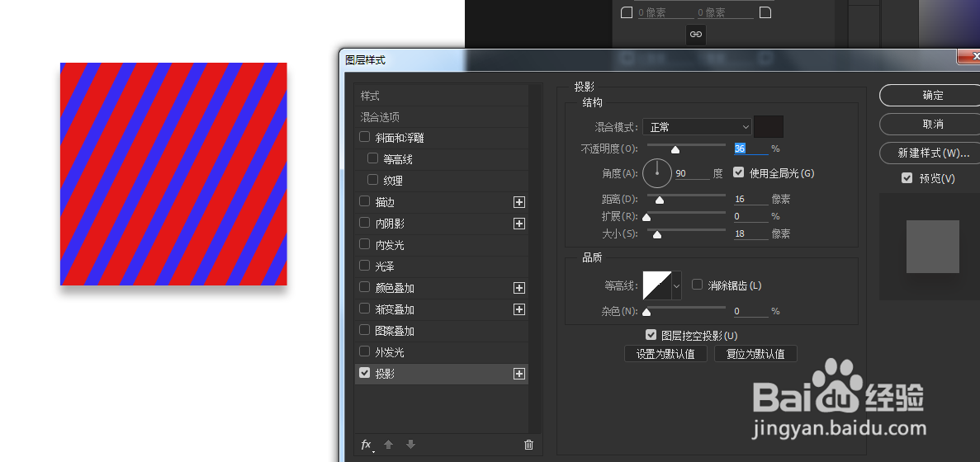Add another Stroke (描边) effect plus icon

518,202
